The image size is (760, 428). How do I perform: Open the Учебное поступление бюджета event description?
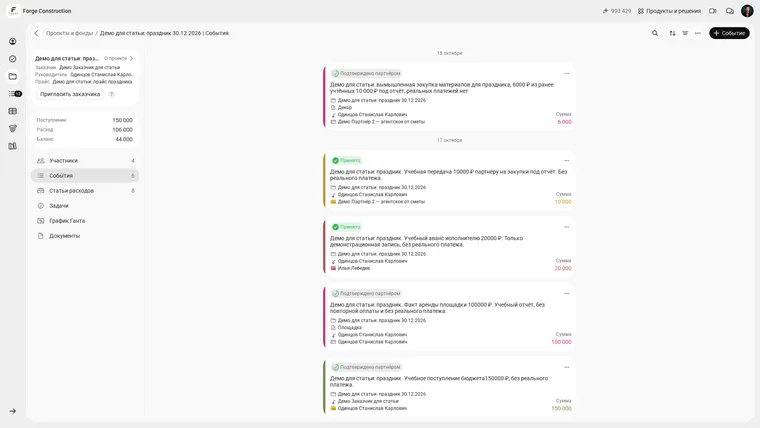pos(439,381)
